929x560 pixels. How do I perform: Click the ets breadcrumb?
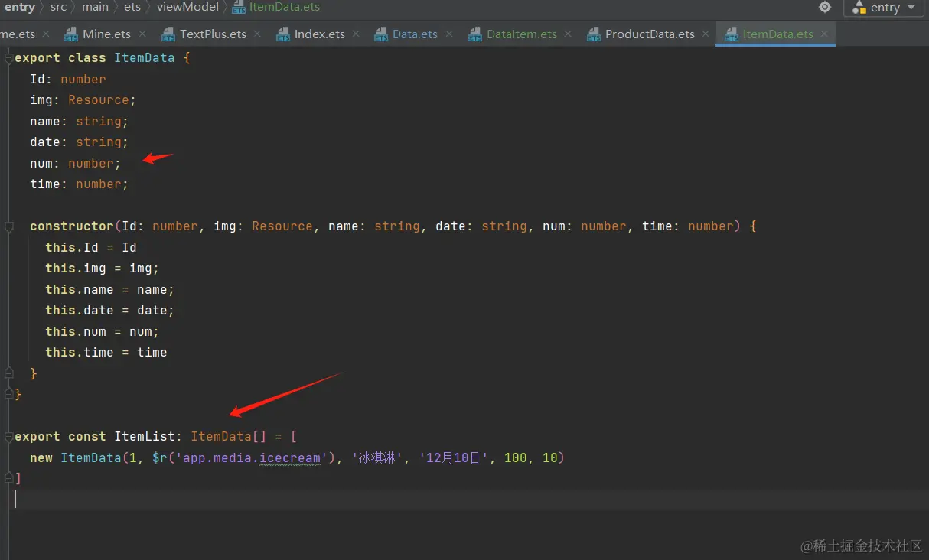132,7
